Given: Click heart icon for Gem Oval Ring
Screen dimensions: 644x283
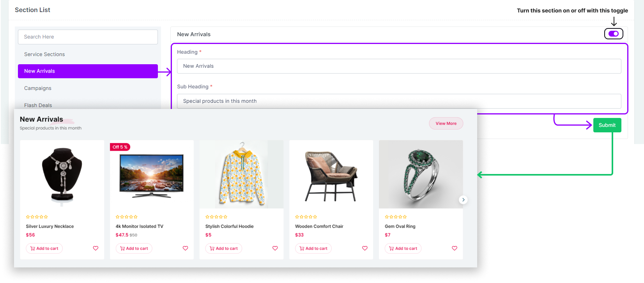Looking at the screenshot, I should click(454, 248).
